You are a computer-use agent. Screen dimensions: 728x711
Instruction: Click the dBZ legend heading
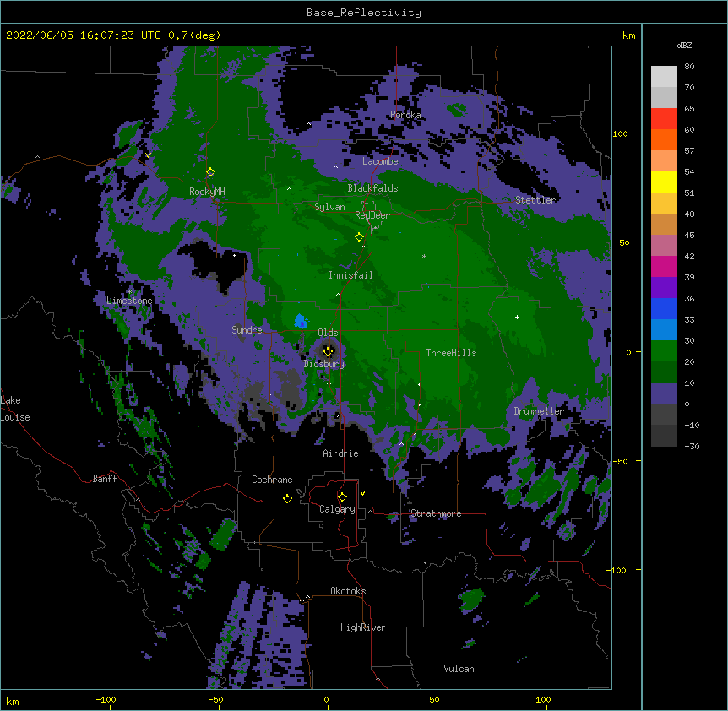click(684, 45)
